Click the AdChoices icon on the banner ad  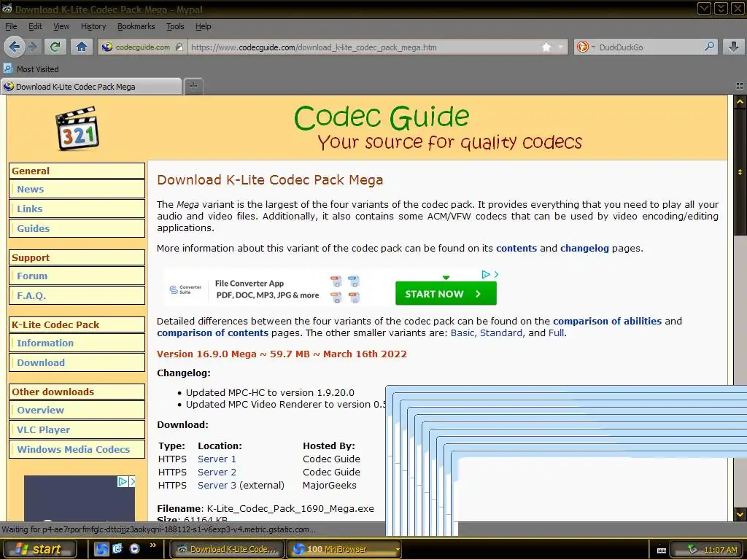(486, 274)
